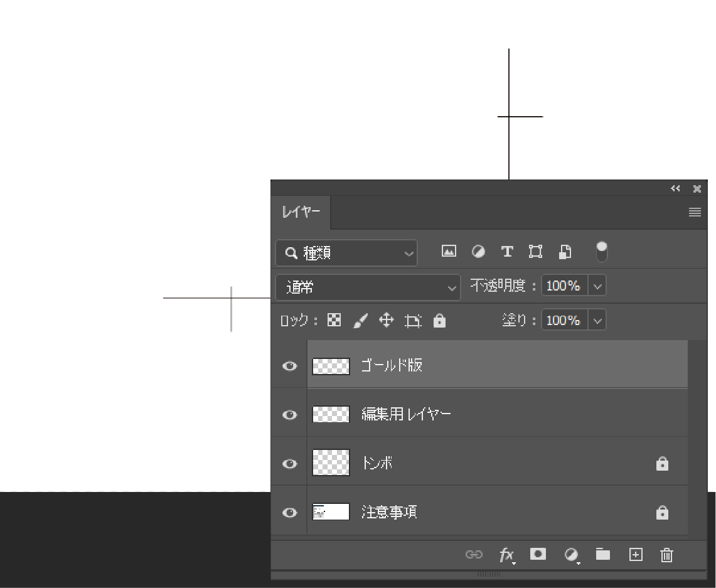
Task: Click the layers list vertical scrollbar
Action: 697,438
